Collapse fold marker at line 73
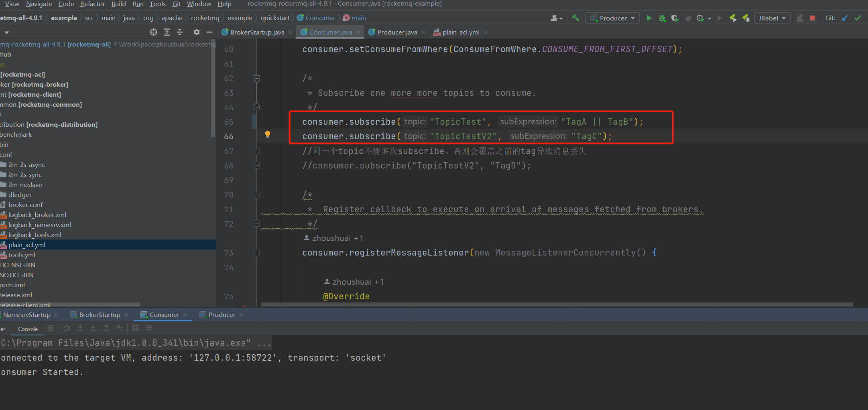 coord(257,253)
